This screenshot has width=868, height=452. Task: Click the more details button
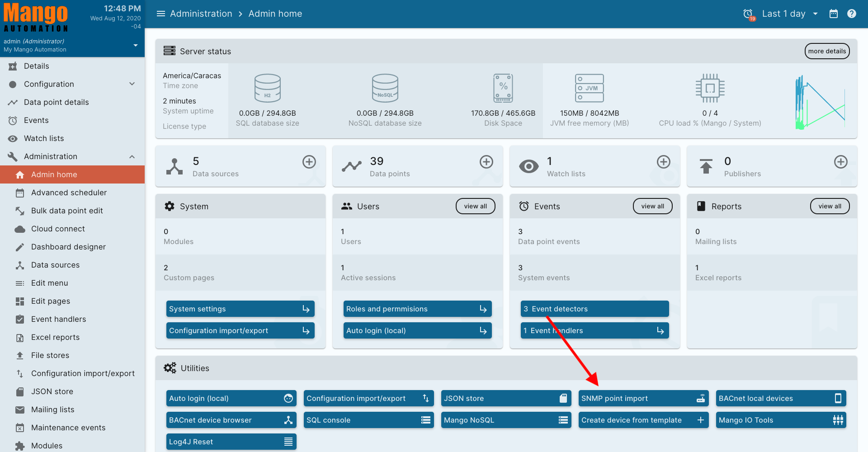(x=827, y=51)
